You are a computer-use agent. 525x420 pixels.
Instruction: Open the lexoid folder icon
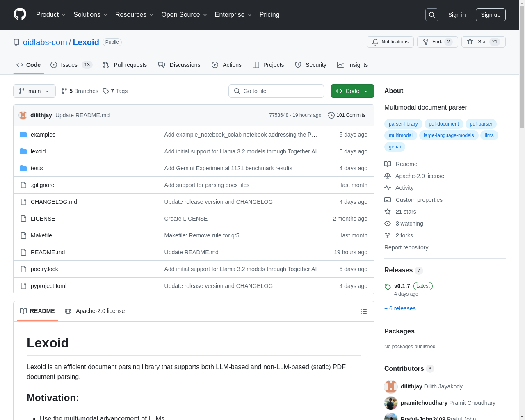23,151
